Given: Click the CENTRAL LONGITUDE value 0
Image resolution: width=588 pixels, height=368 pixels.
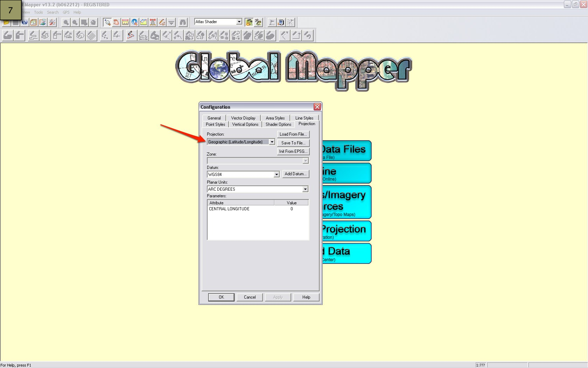Looking at the screenshot, I should pos(292,209).
